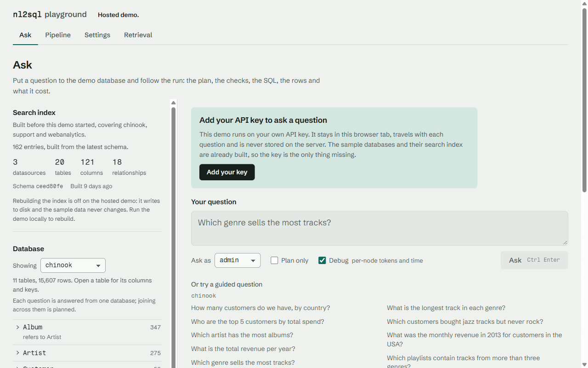Click the sidebar scroll up arrow
588x368 pixels.
(x=173, y=103)
